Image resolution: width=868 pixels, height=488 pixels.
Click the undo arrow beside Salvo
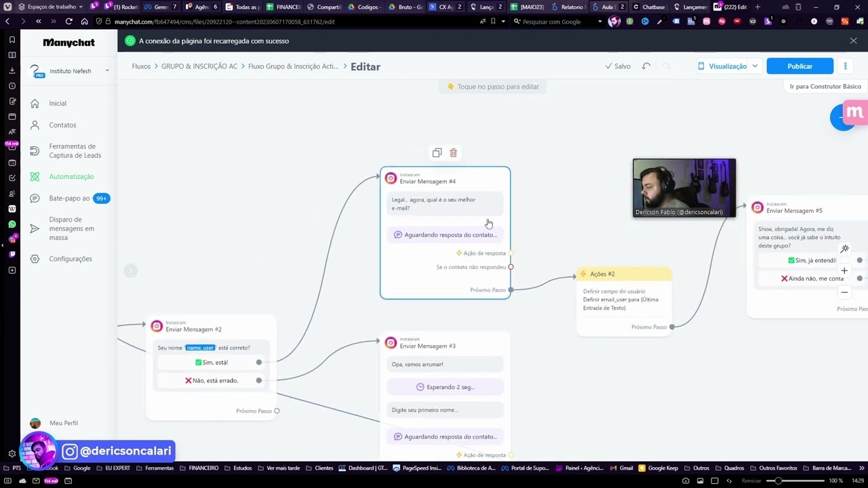(646, 66)
